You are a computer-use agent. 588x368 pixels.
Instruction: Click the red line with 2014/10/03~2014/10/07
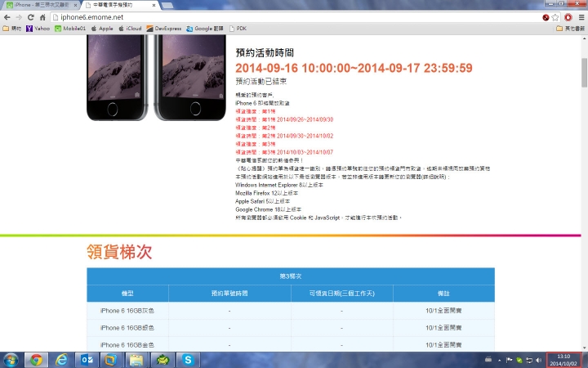coord(284,152)
